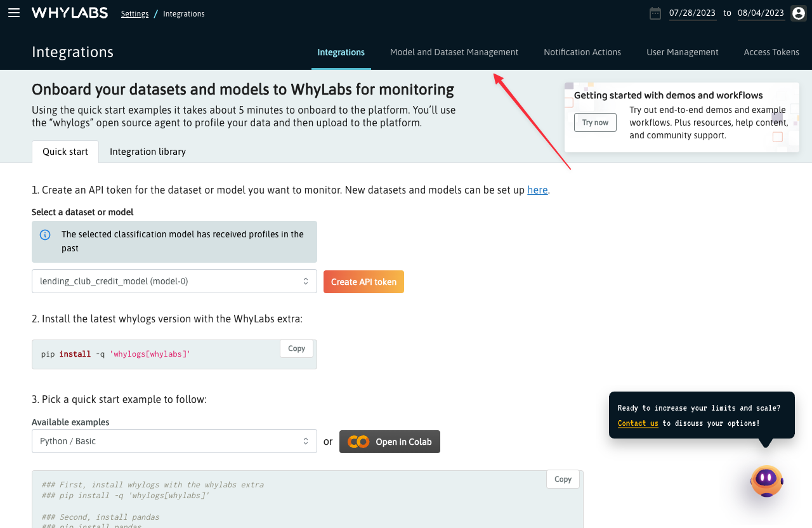Image resolution: width=812 pixels, height=528 pixels.
Task: Click the WhyLabs logo
Action: click(x=70, y=13)
